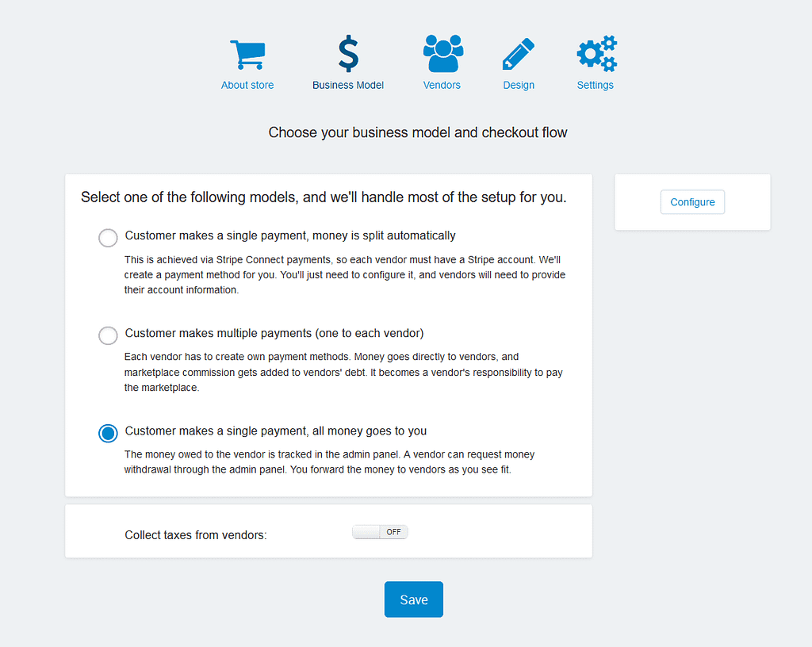Open the Design step label

coord(519,85)
